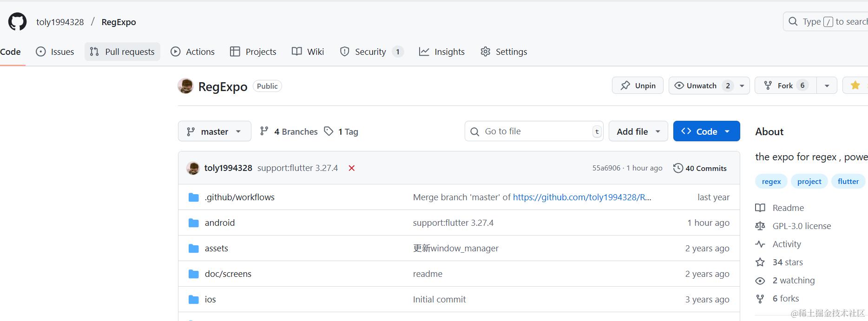The width and height of the screenshot is (868, 321).
Task: Switch to the Pull requests tab
Action: (x=123, y=52)
